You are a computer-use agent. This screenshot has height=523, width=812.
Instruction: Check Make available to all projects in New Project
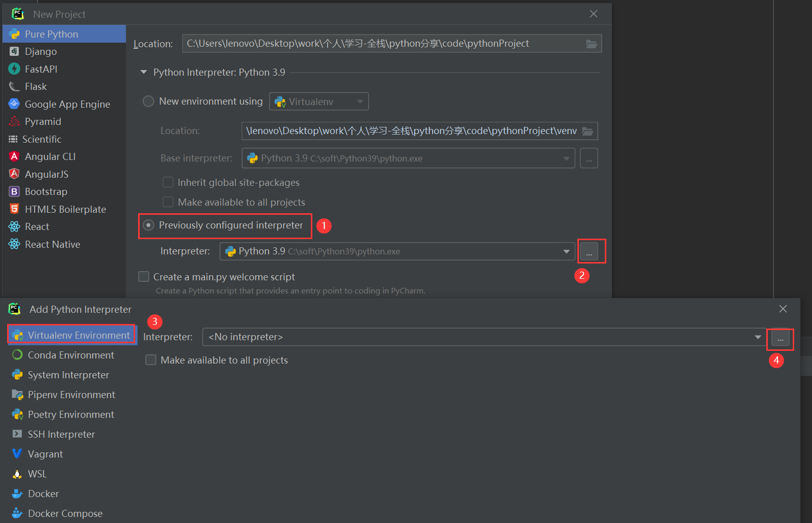point(168,202)
